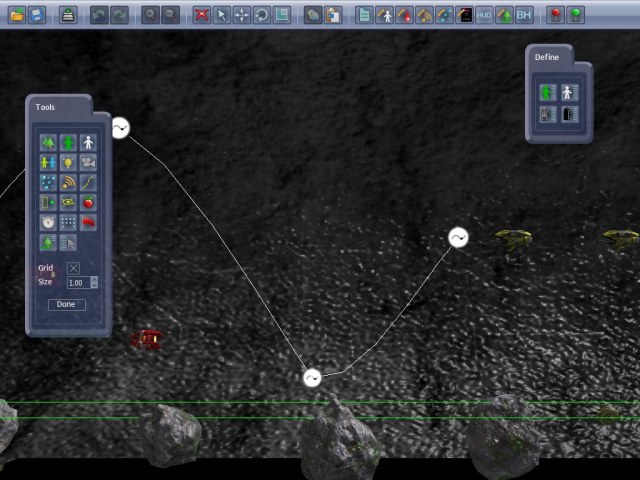Select the red flag tool in Tools

[88, 222]
